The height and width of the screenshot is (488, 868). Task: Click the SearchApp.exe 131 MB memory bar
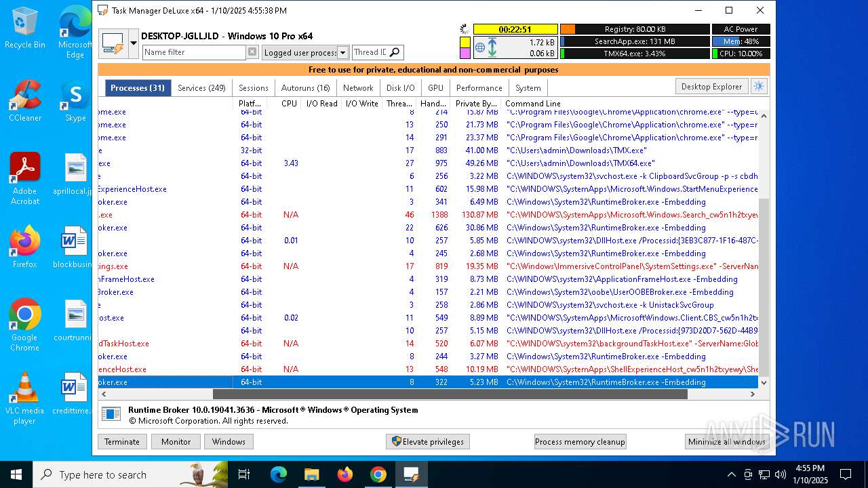[635, 41]
